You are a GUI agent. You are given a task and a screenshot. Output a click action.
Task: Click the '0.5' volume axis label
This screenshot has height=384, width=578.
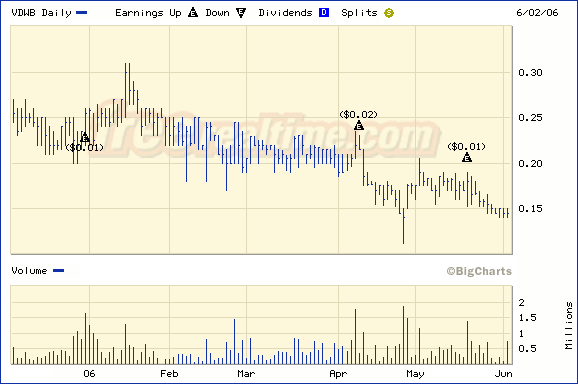pos(527,349)
